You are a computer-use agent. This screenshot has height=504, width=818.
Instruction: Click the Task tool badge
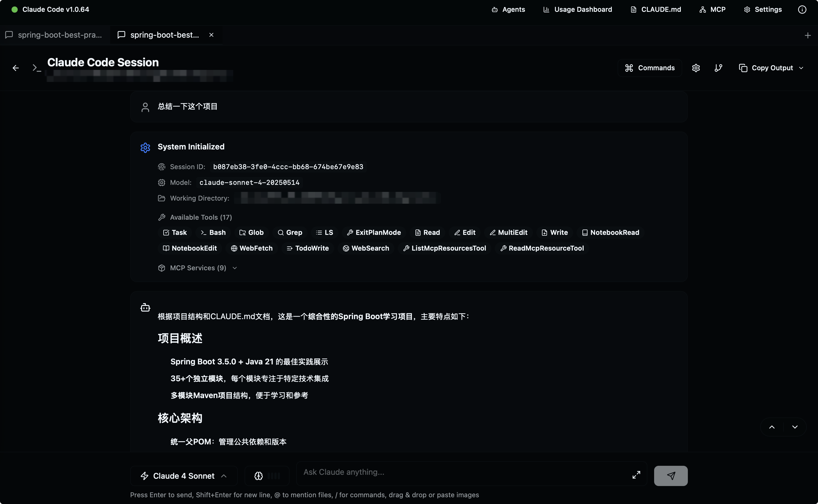point(175,232)
